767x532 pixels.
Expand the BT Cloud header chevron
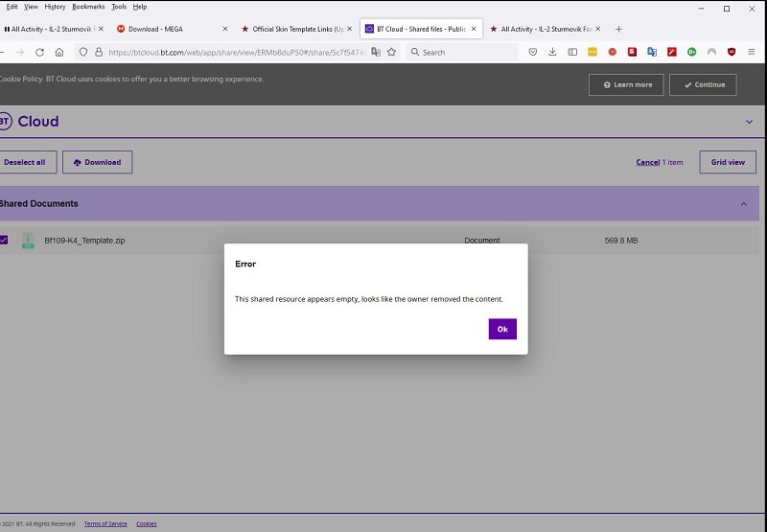pos(749,122)
